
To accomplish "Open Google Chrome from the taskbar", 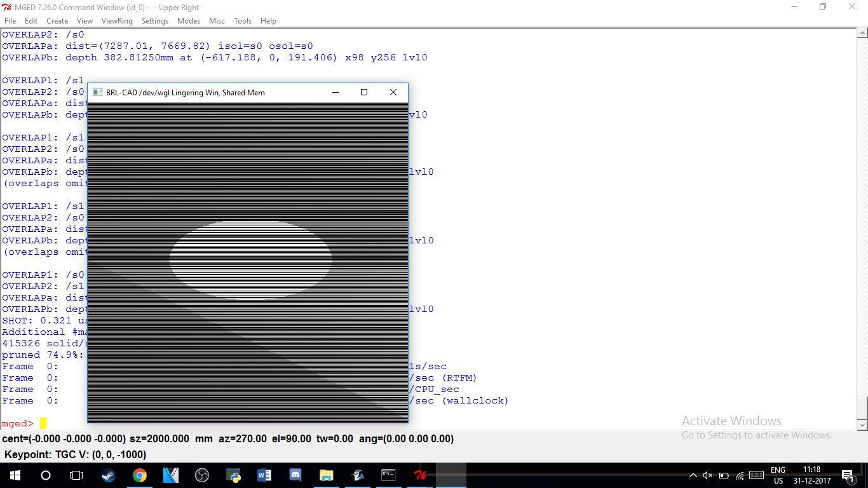I will pyautogui.click(x=140, y=475).
